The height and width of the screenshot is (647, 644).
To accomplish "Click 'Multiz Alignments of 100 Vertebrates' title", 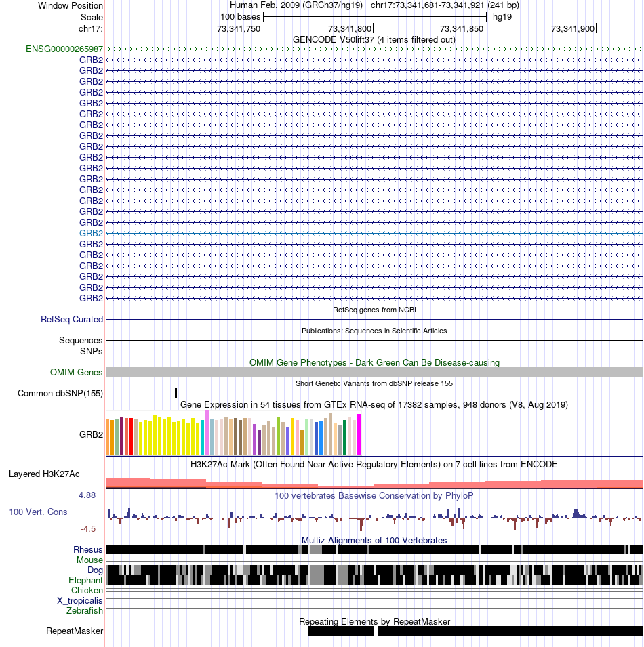I will [374, 540].
